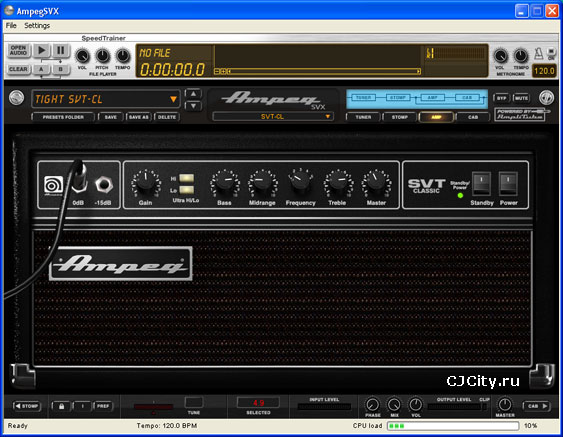Click the Clear button
The image size is (563, 437).
(x=18, y=69)
